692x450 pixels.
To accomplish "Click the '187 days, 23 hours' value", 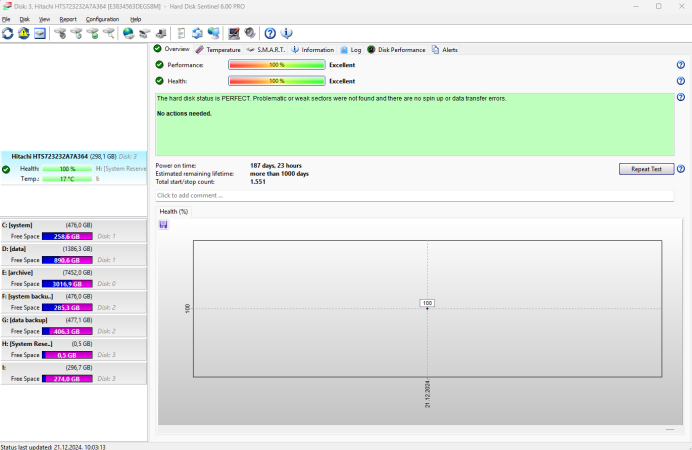I will 276,165.
